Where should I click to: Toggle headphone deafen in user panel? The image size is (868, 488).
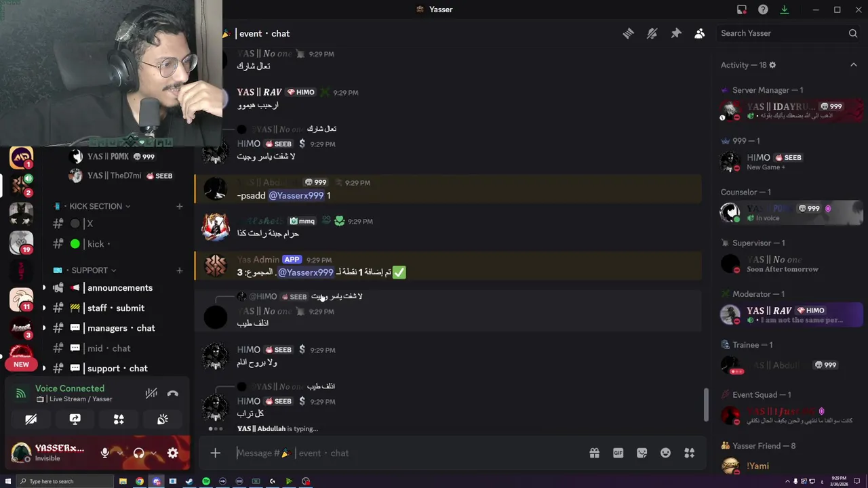coord(139,453)
